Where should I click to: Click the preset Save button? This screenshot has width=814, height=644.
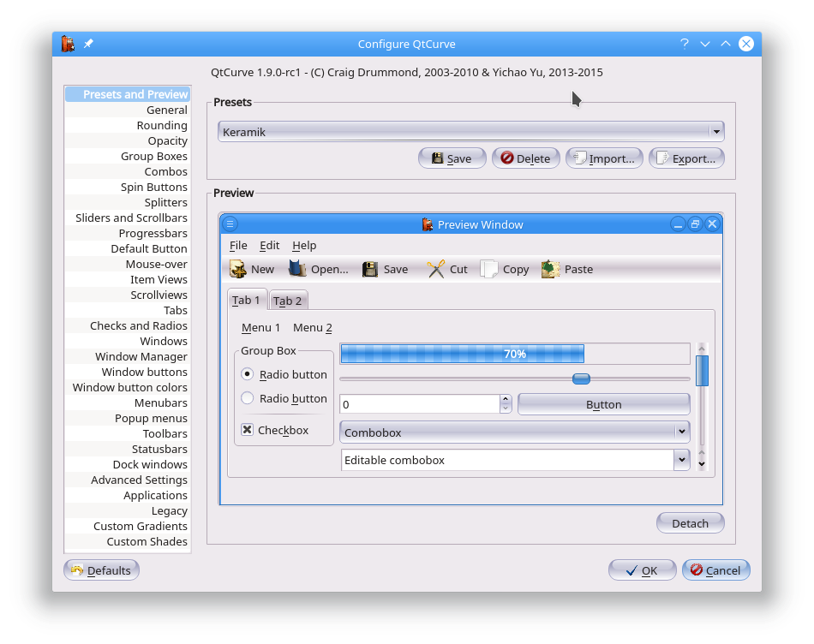click(x=452, y=158)
